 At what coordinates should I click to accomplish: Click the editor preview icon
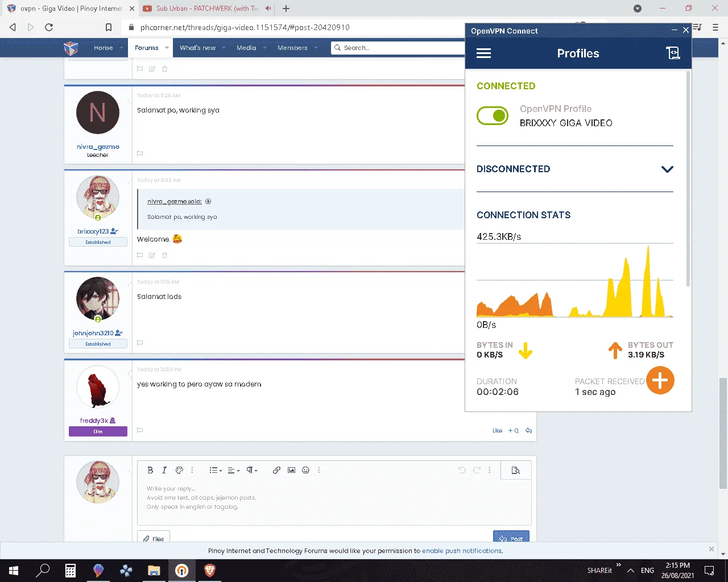tap(516, 470)
